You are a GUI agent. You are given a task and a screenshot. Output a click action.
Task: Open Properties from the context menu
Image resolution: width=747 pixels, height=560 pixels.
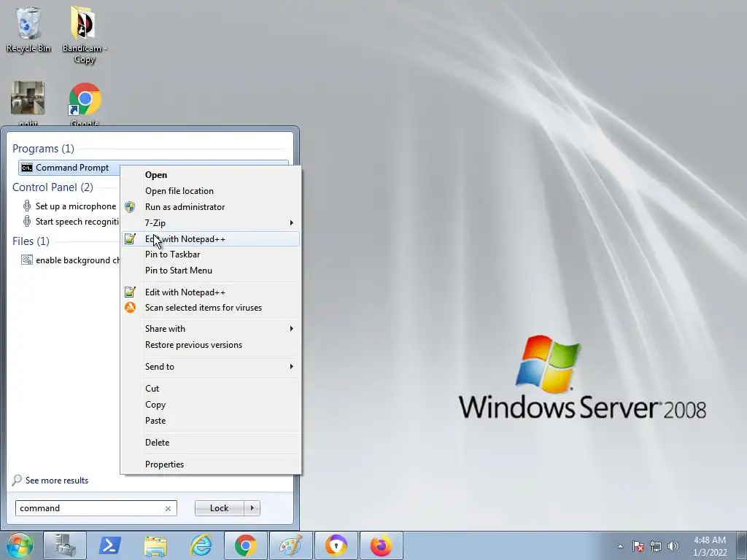click(x=211, y=464)
